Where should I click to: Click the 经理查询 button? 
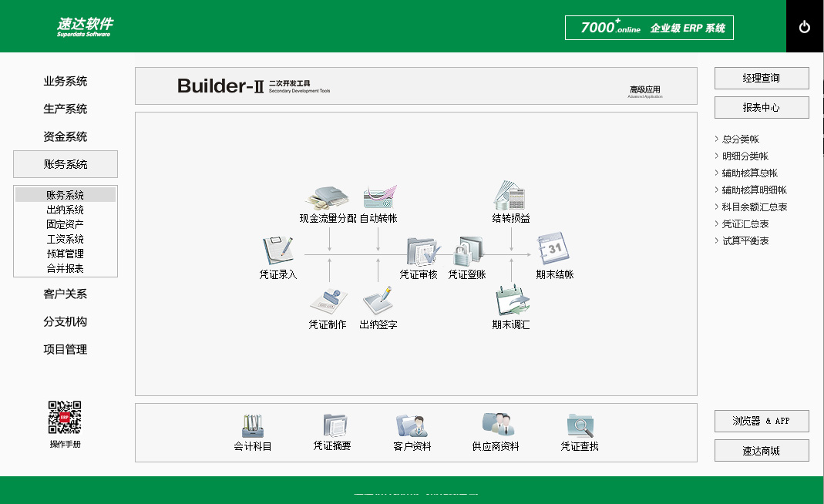[762, 79]
